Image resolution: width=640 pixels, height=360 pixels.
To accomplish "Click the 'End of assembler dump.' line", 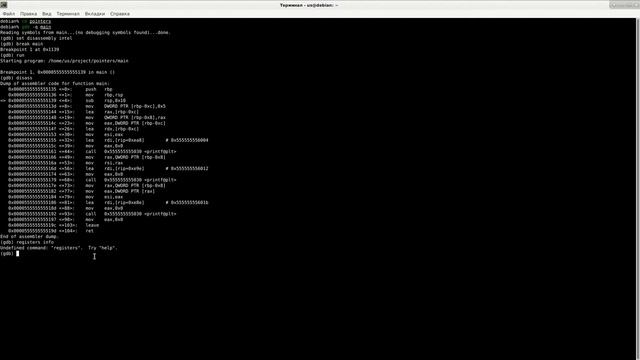I will [x=29, y=237].
